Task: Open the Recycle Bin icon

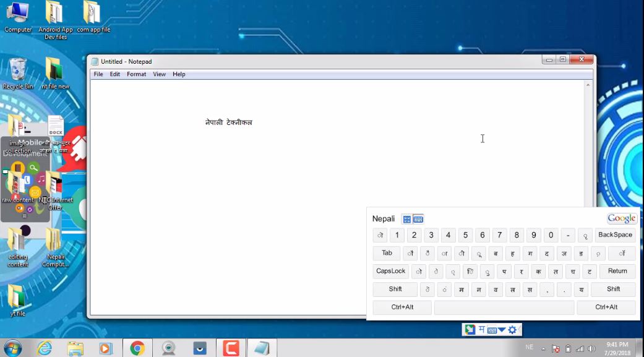Action: click(18, 73)
